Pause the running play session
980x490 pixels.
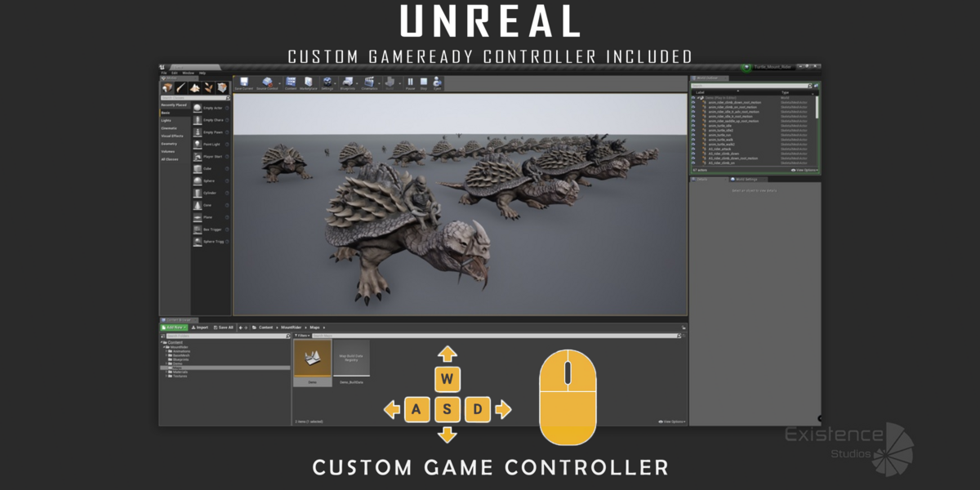411,82
